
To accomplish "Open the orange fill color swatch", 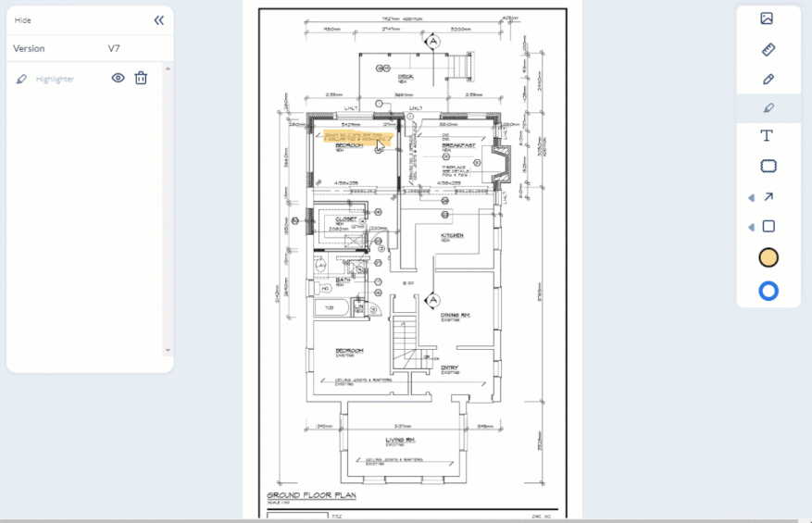I will [768, 258].
